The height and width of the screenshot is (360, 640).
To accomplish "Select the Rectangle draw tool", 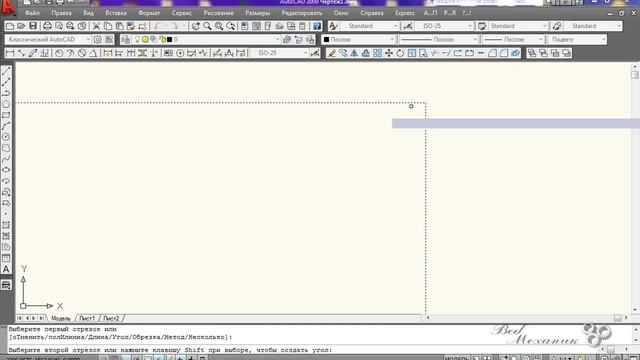I will click(x=6, y=115).
